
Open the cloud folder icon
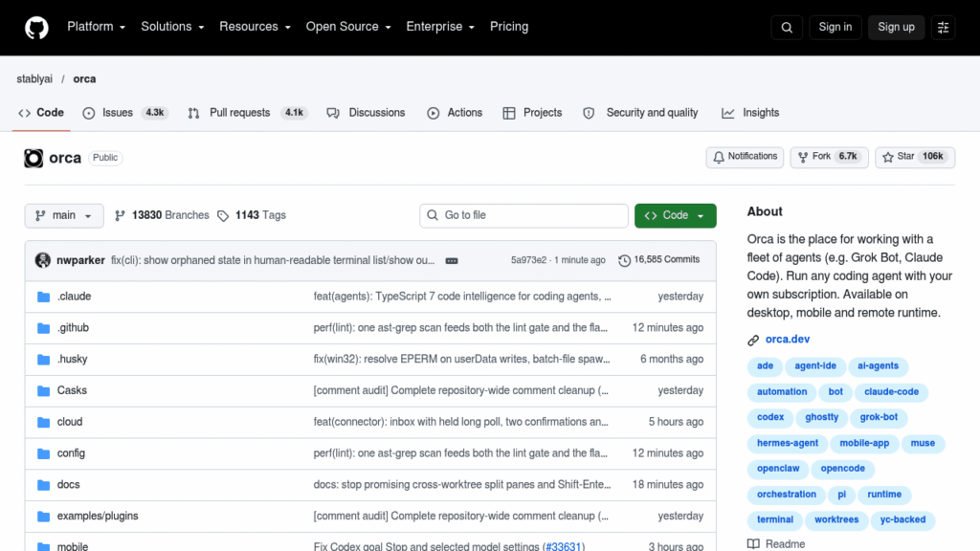pos(43,422)
